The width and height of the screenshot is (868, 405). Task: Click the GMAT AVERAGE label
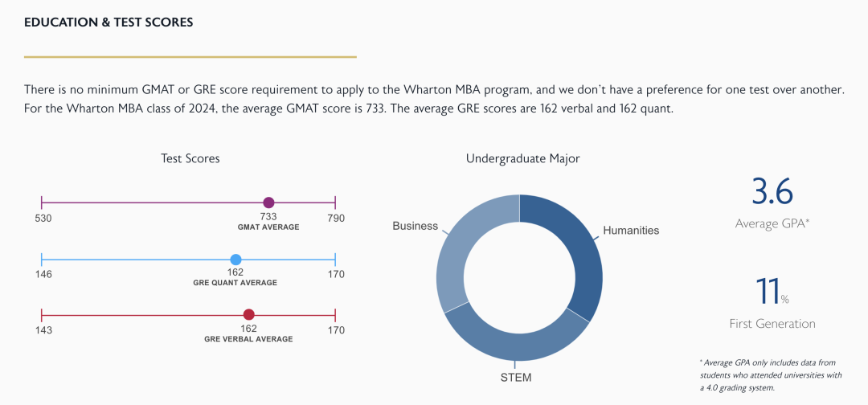click(x=268, y=227)
